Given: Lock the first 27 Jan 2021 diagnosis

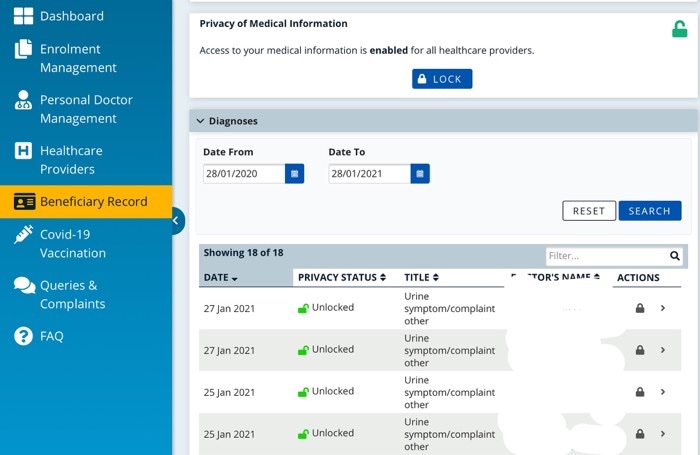Looking at the screenshot, I should click(x=640, y=308).
